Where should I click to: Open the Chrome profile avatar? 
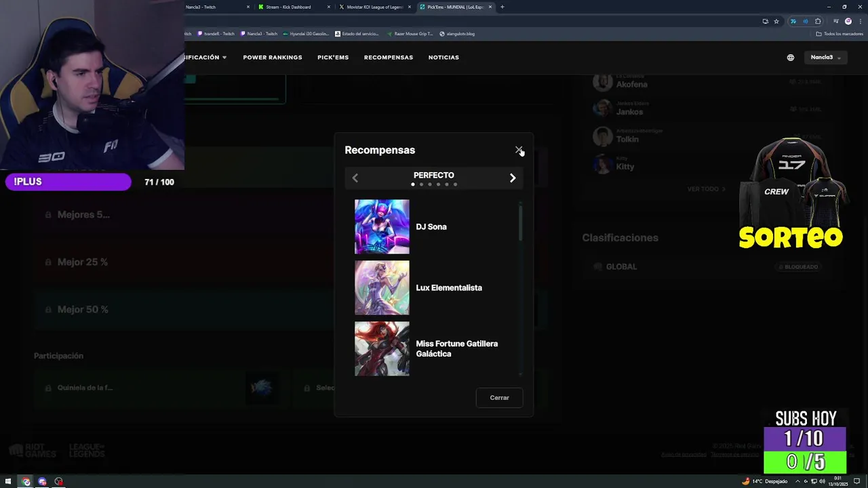pyautogui.click(x=848, y=21)
